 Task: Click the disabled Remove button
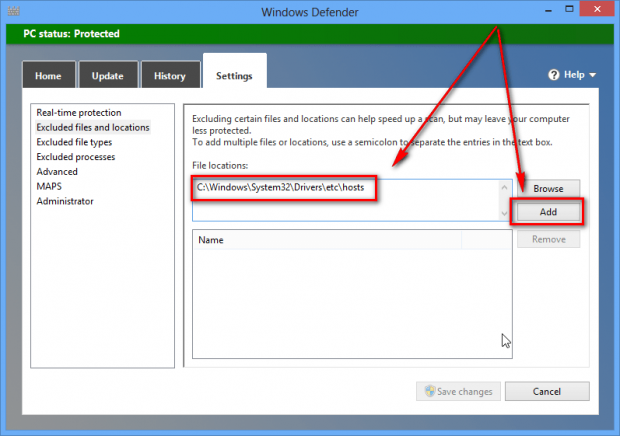click(548, 239)
